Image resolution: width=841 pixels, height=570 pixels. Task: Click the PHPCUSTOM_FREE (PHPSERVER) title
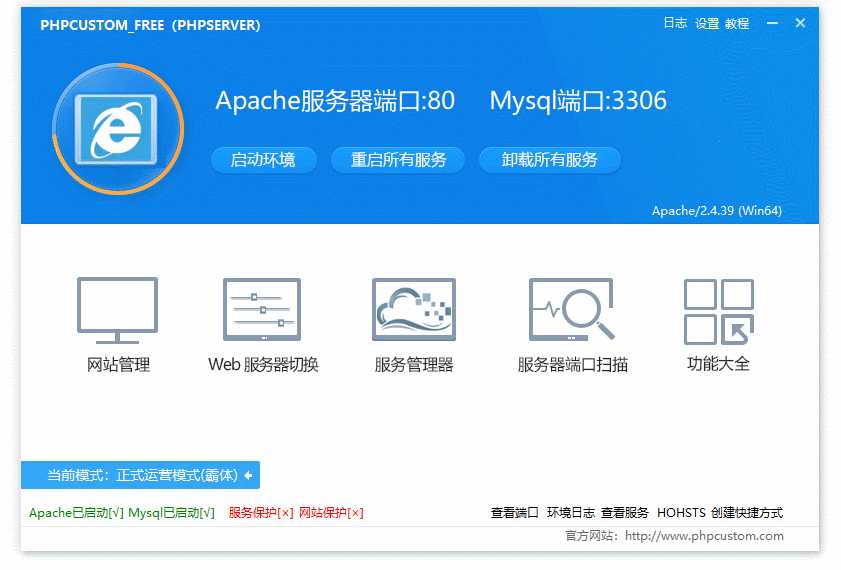[x=150, y=25]
